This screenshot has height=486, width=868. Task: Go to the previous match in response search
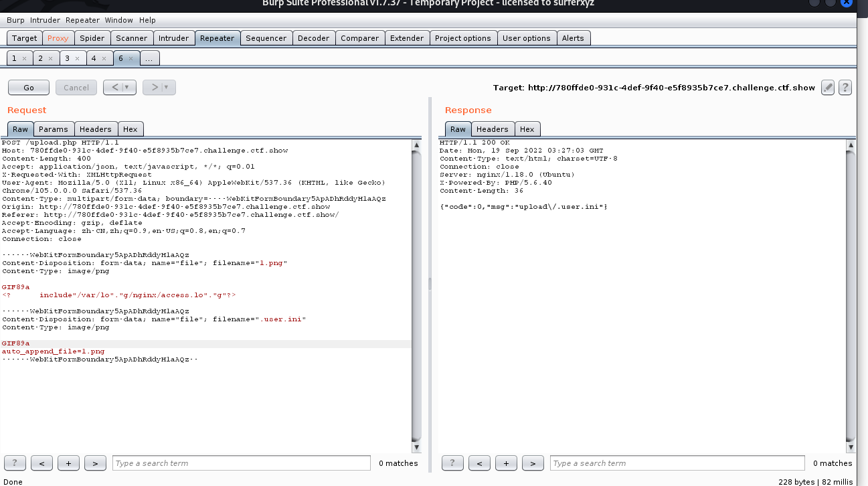(479, 463)
